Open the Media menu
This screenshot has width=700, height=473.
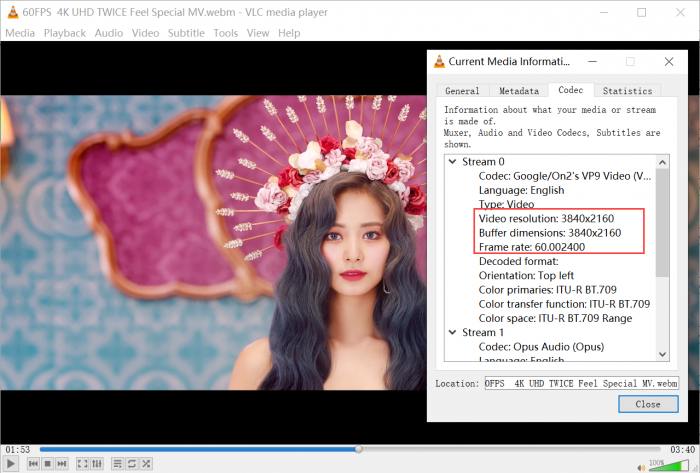[20, 33]
